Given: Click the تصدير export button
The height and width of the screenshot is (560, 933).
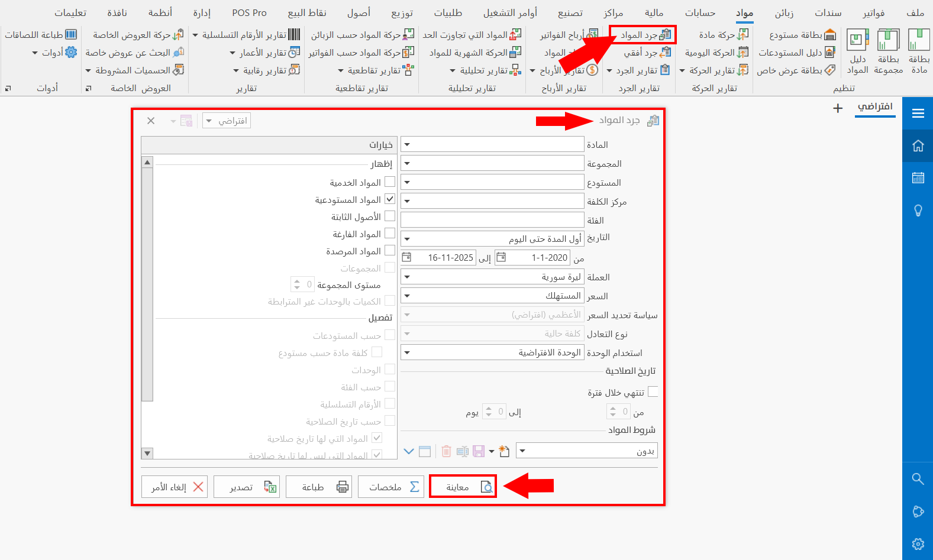Looking at the screenshot, I should 247,487.
